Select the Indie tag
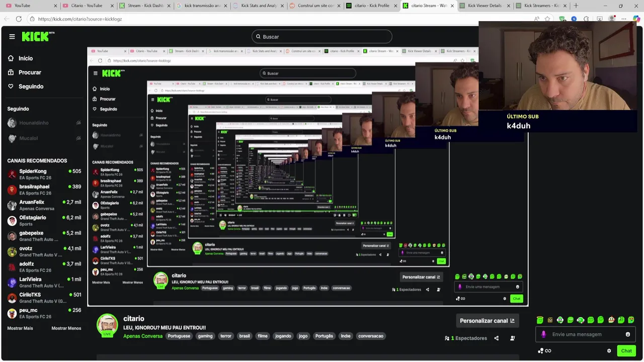Screen dimensions: 644x362 pyautogui.click(x=346, y=336)
